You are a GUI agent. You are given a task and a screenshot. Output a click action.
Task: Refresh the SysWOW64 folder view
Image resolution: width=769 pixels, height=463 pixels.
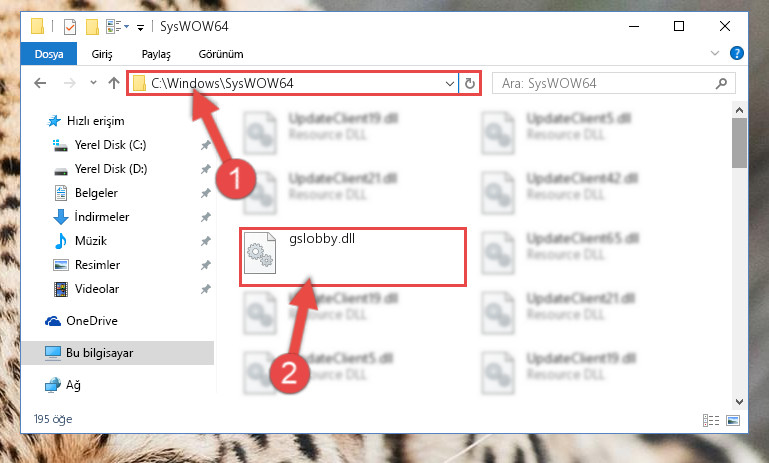469,83
